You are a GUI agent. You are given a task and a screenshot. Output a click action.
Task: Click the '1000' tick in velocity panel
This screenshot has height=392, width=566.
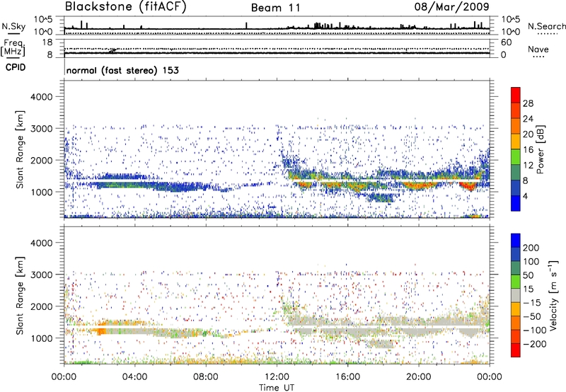[41, 338]
